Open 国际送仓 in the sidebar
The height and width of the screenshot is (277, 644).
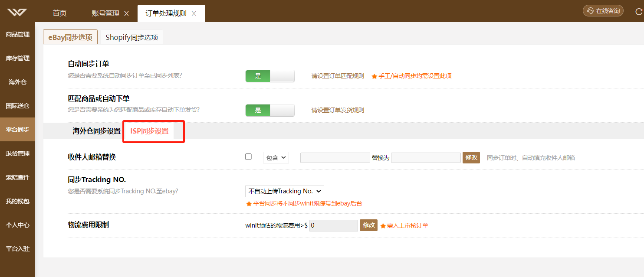click(17, 106)
